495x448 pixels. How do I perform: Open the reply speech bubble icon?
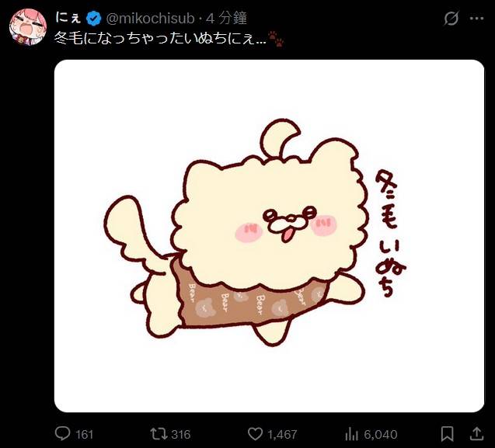coord(62,433)
